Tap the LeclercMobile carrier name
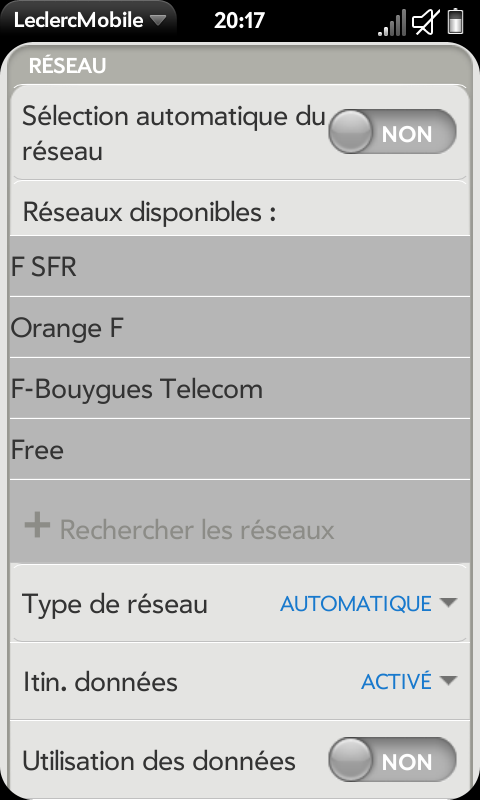The width and height of the screenshot is (480, 800). pos(79,20)
